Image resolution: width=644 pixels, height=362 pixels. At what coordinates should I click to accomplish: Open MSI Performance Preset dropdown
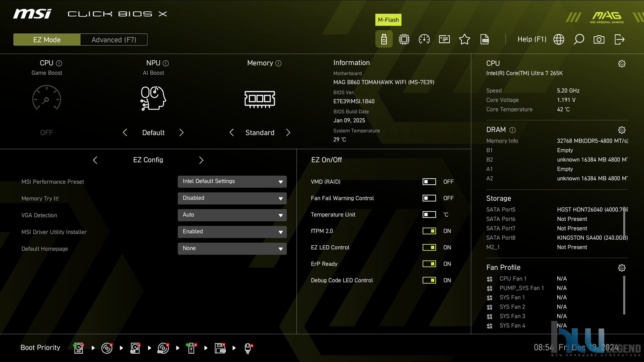click(x=232, y=182)
